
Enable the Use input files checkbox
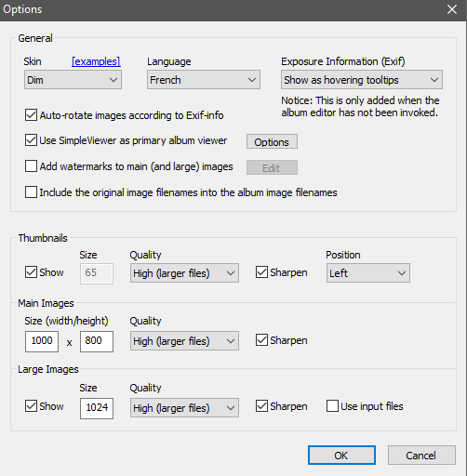[x=332, y=406]
